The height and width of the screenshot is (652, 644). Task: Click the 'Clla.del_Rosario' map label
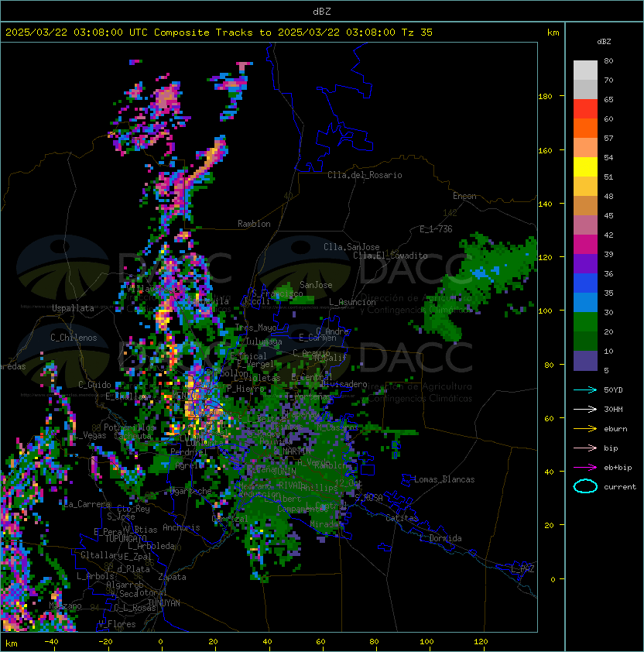(x=365, y=175)
